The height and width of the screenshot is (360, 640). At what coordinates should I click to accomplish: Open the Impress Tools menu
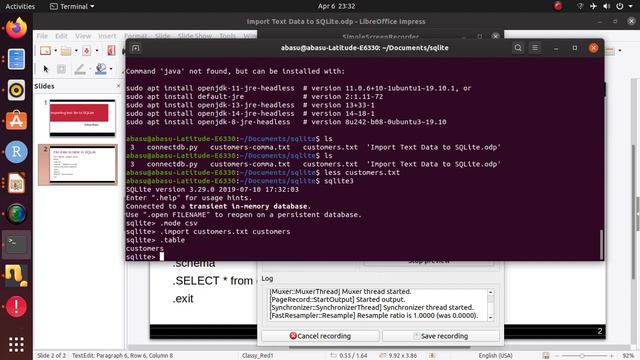227,36
